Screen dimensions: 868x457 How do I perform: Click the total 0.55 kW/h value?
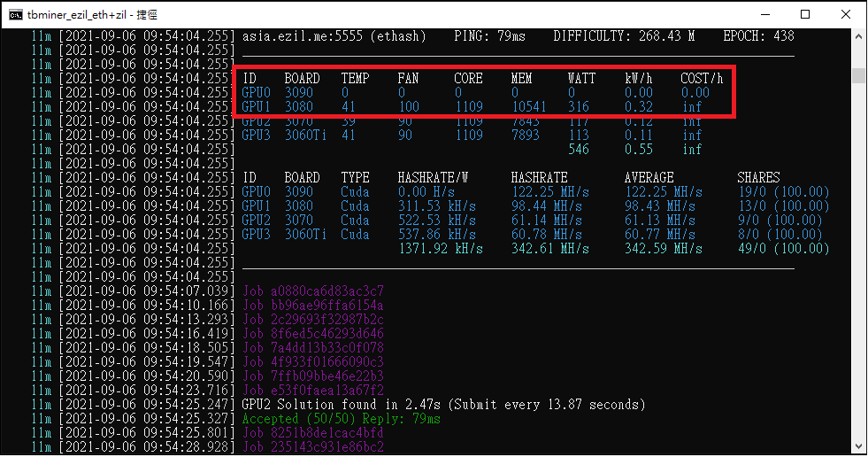(638, 150)
